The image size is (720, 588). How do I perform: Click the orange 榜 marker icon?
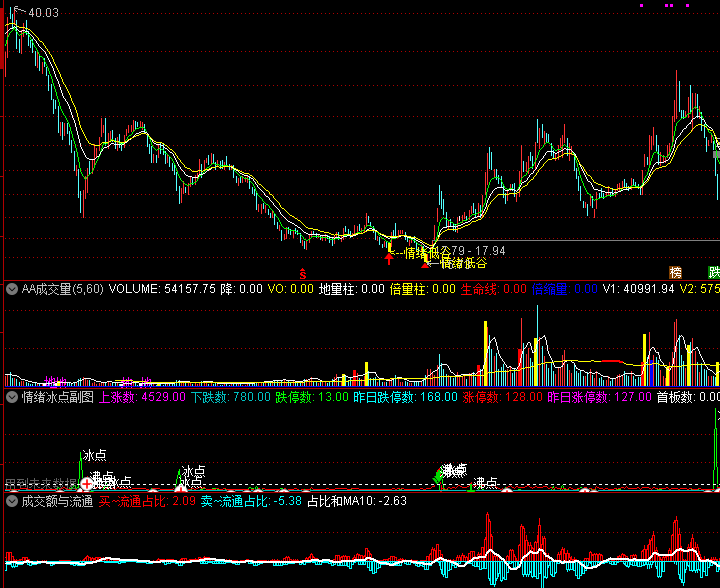point(675,272)
